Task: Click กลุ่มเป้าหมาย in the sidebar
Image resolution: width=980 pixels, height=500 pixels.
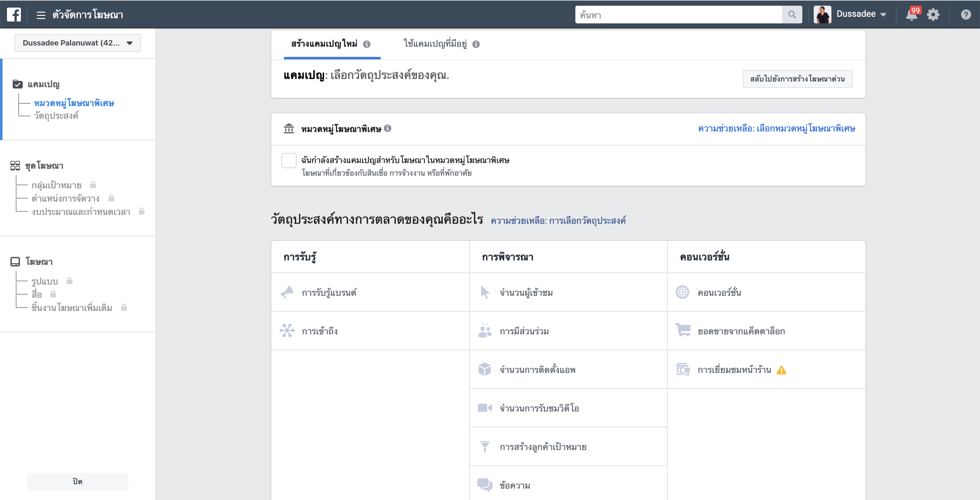Action: [56, 185]
